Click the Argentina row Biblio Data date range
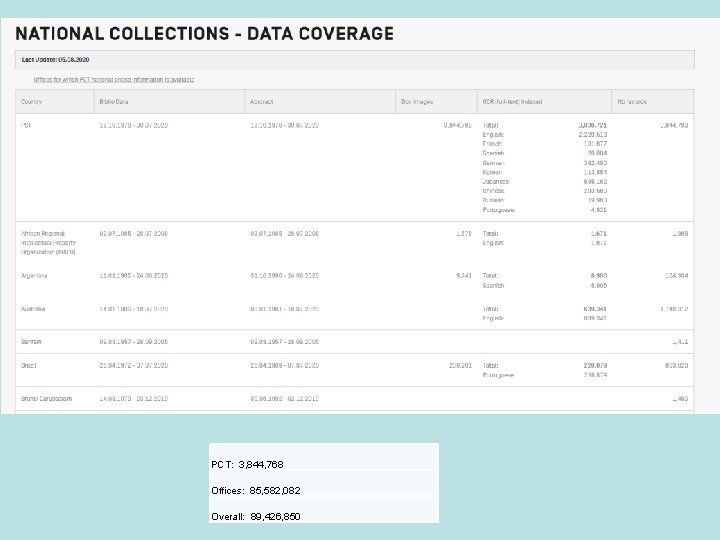This screenshot has width=720, height=540. click(134, 276)
